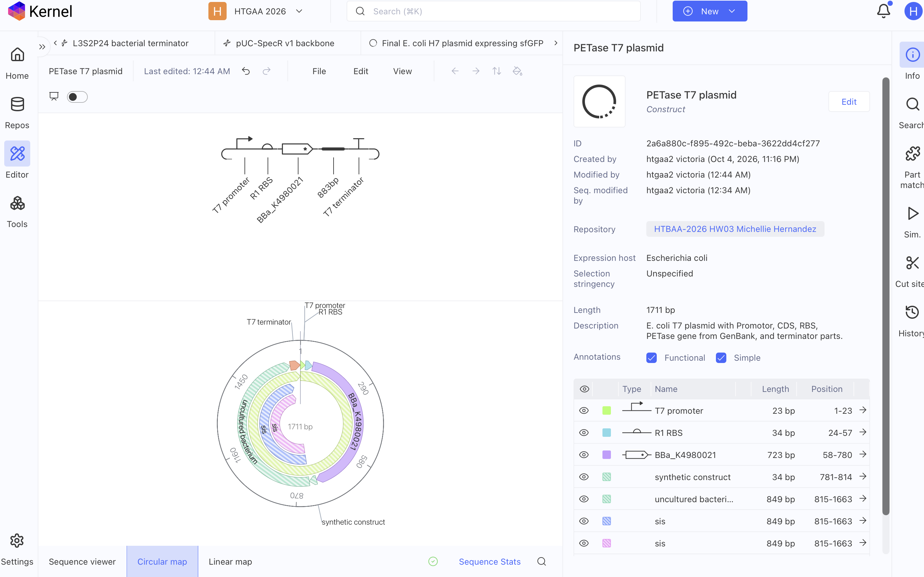Click magnifier icon beside Sequence Stats
924x577 pixels.
pos(542,561)
